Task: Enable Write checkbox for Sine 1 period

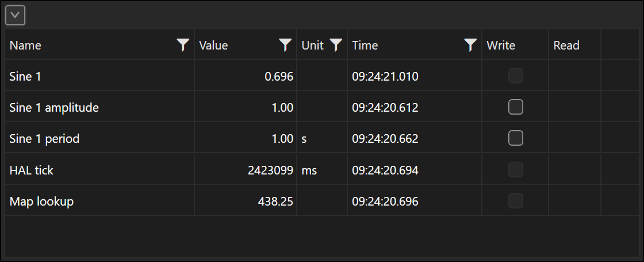Action: pyautogui.click(x=515, y=138)
